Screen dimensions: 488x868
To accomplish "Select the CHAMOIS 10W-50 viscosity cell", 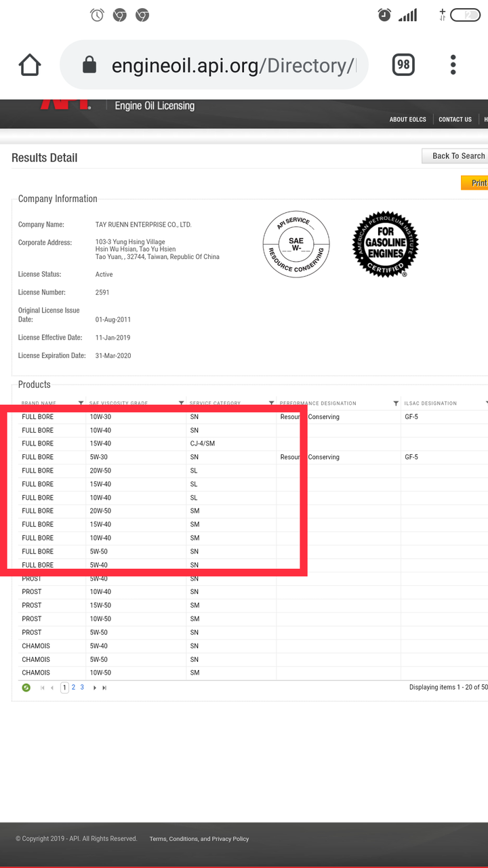I will coord(136,673).
